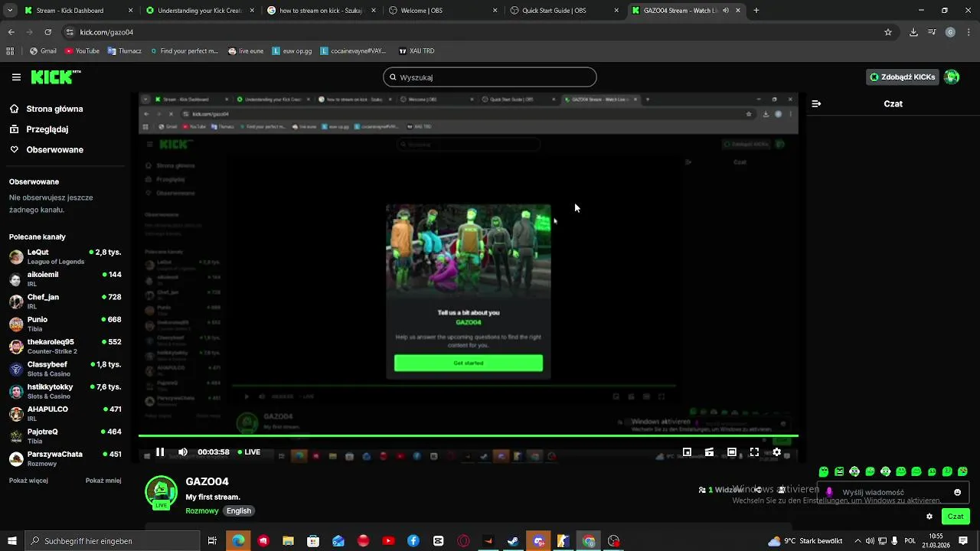
Task: Switch to Stream - Kick Dashboard tab
Action: click(79, 11)
